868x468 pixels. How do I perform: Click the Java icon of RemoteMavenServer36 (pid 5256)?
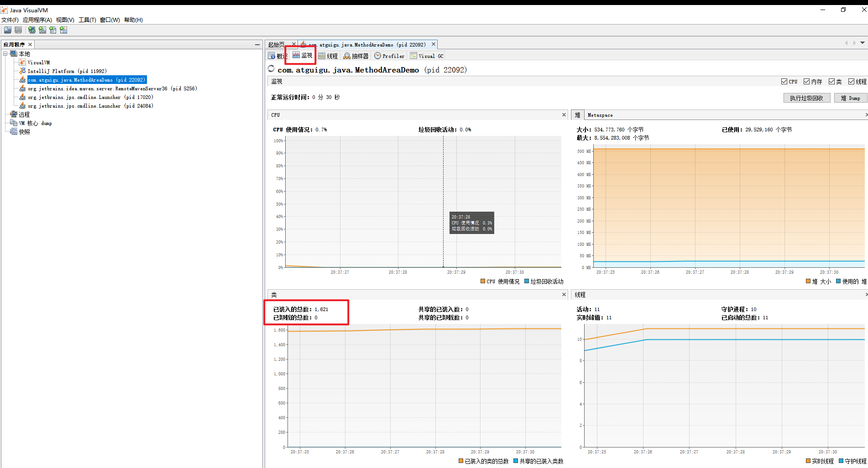tap(22, 88)
